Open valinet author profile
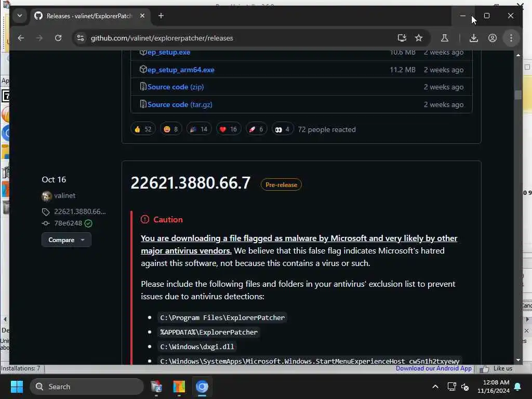Screen dimensions: 532x399 pyautogui.click(x=64, y=195)
